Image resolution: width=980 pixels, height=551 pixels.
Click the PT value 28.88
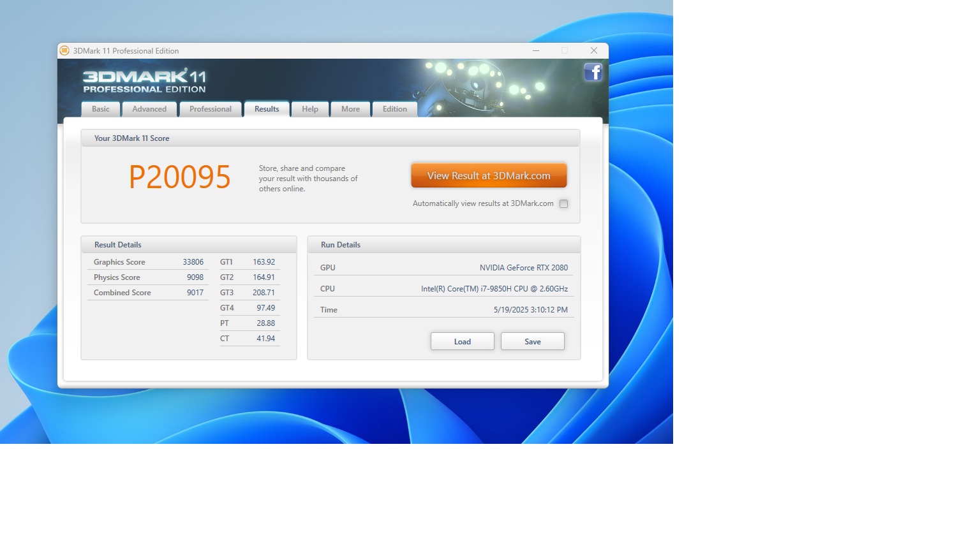(265, 323)
